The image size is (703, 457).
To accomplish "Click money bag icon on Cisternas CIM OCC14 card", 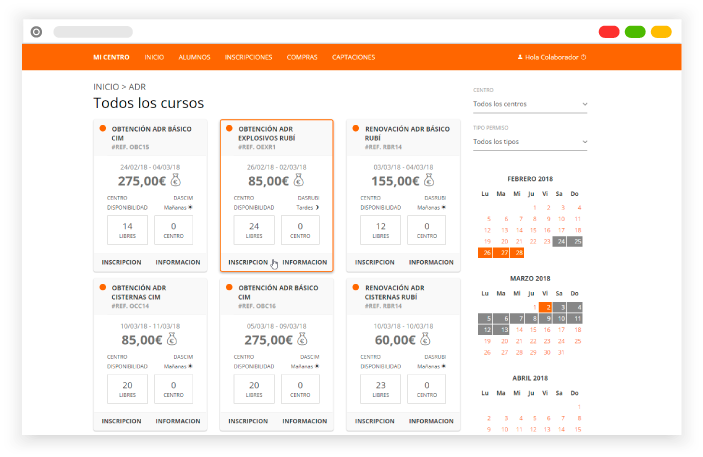I will point(172,339).
